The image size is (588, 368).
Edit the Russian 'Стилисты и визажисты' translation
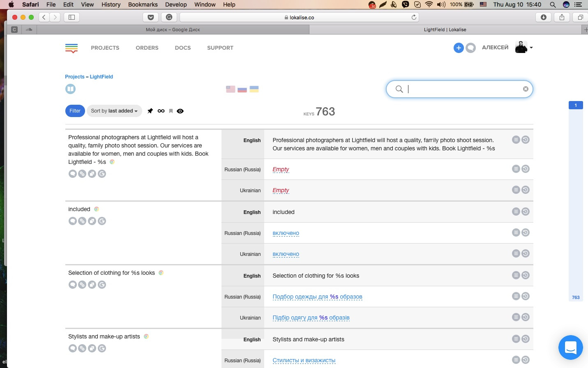[x=304, y=360]
